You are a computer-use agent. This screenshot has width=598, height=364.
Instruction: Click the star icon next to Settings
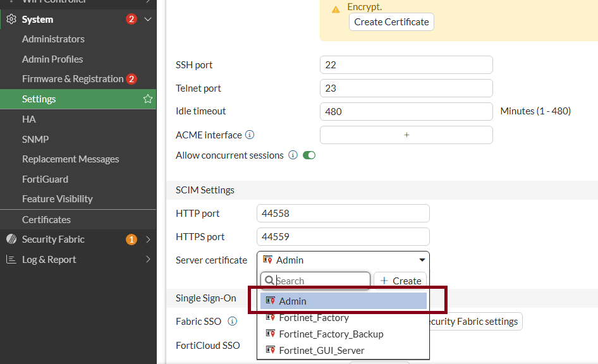point(147,99)
